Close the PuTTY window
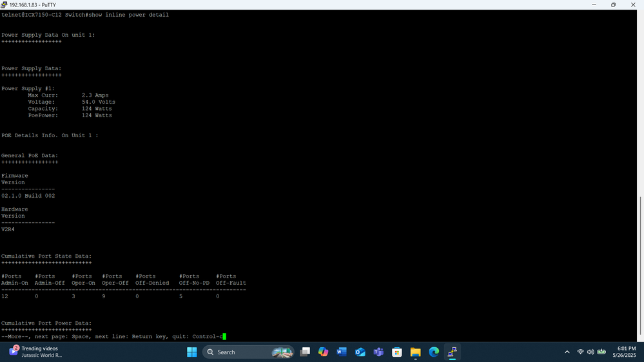 coord(633,5)
